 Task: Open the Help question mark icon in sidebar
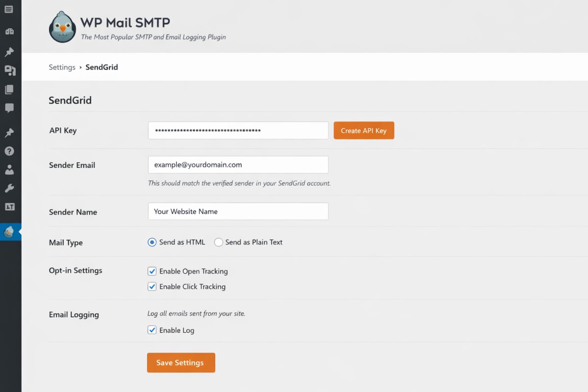10,151
